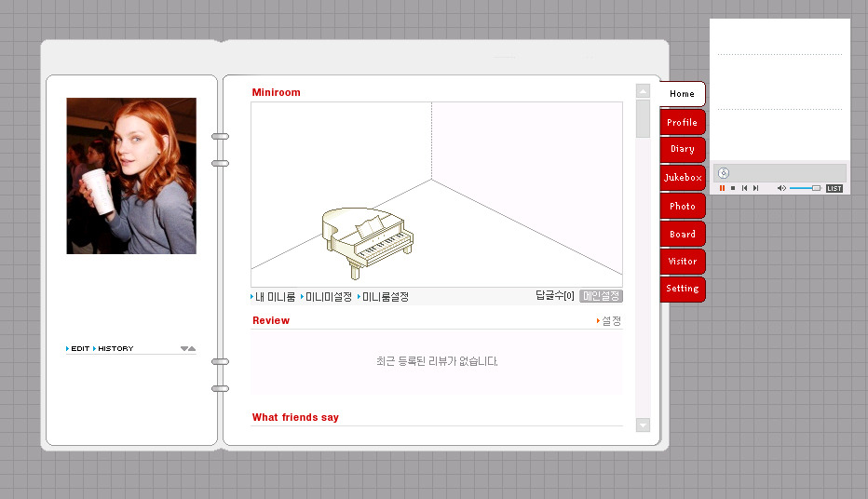Click the scrollbar up arrow

643,90
